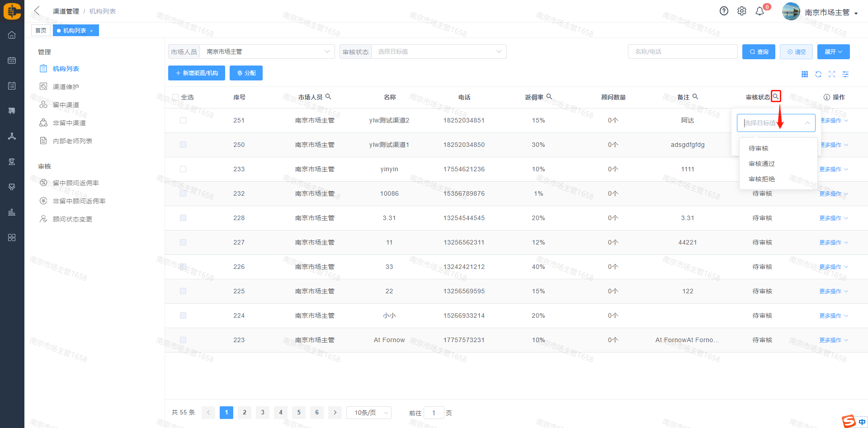
Task: Open the 市场人员 dropdown filter
Action: pos(267,52)
